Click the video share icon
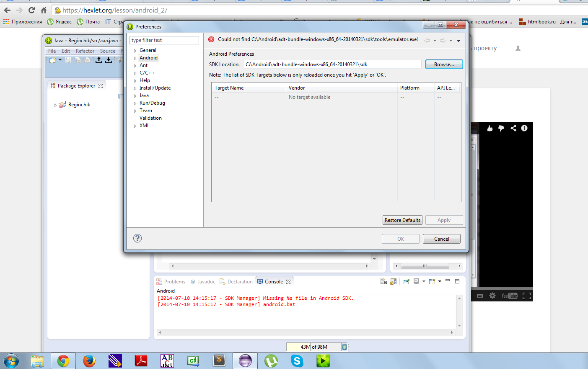Image resolution: width=588 pixels, height=373 pixels. tap(513, 129)
